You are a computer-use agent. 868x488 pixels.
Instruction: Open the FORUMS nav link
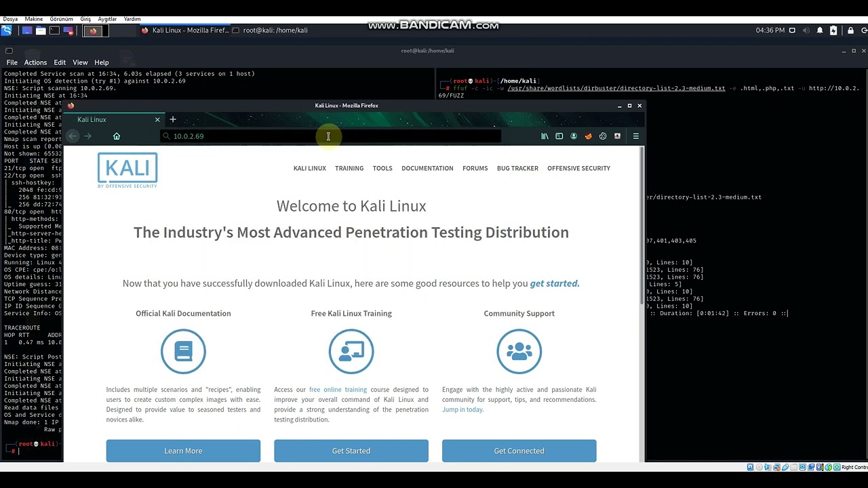tap(475, 168)
